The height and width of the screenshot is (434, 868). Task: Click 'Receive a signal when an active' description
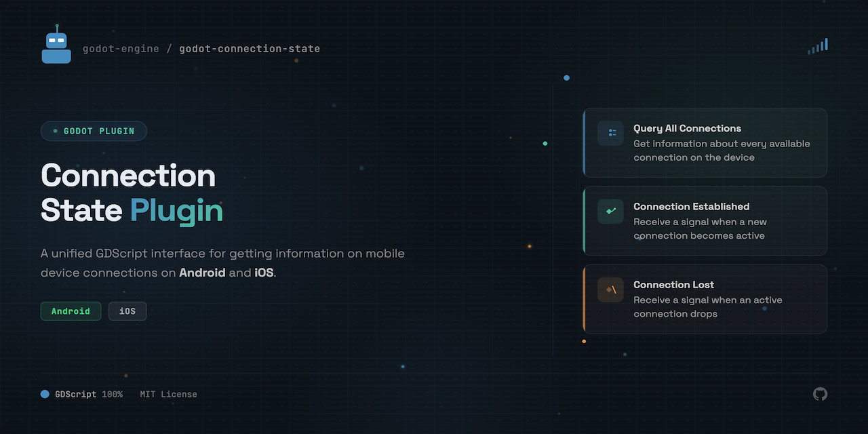point(707,300)
